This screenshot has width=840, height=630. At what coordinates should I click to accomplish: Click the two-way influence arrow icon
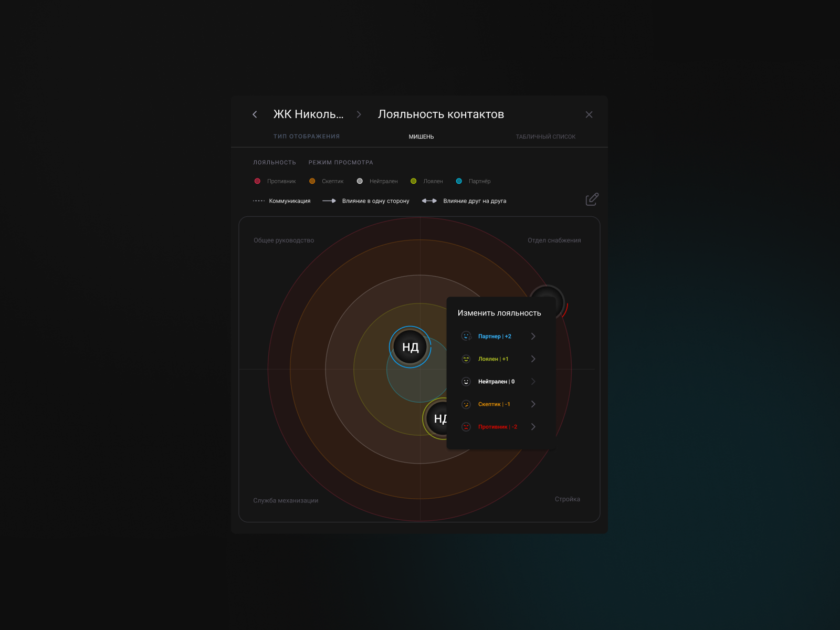point(429,201)
